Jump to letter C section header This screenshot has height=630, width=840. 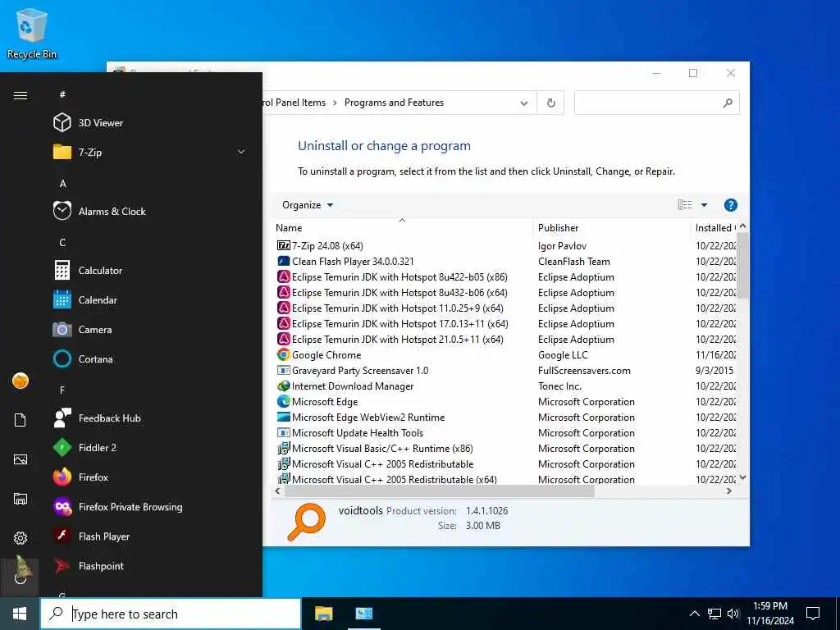tap(62, 243)
